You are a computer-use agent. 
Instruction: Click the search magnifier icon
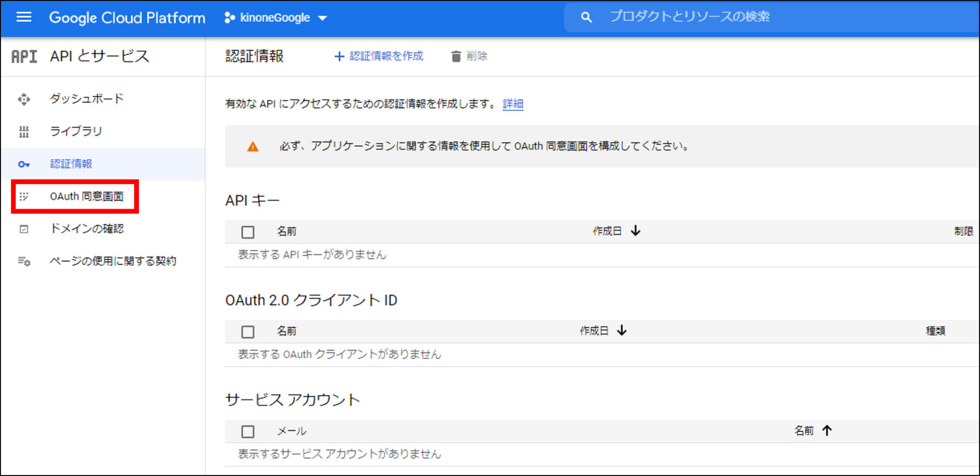586,17
